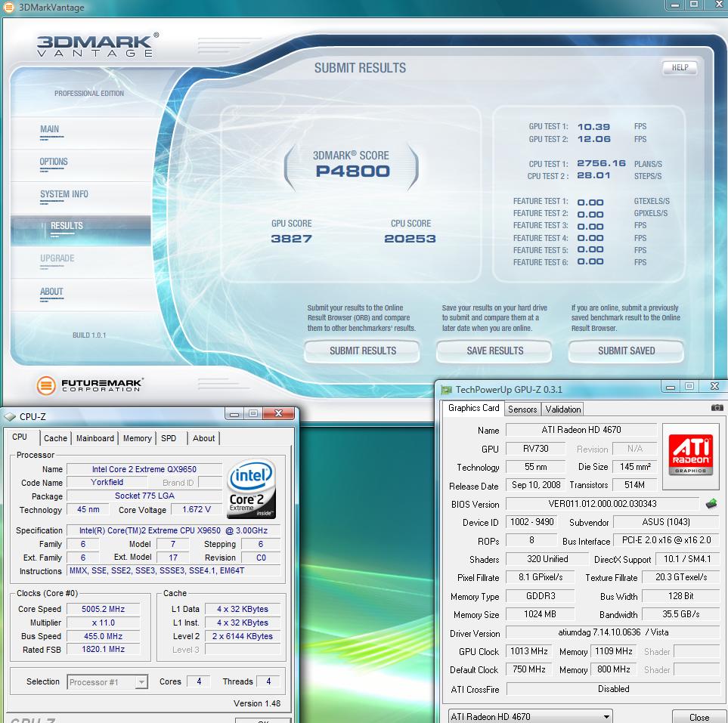The height and width of the screenshot is (723, 728).
Task: Click the GPU-Z title bar icon
Action: (447, 390)
